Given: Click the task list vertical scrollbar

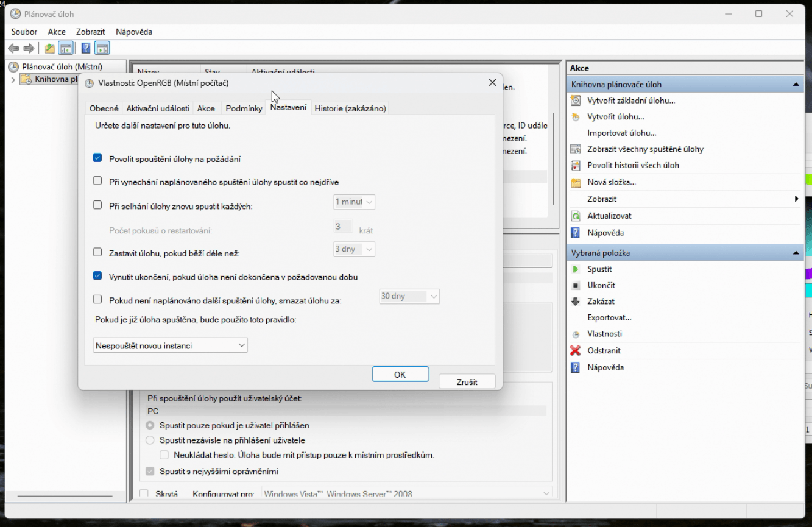Looking at the screenshot, I should (554, 158).
